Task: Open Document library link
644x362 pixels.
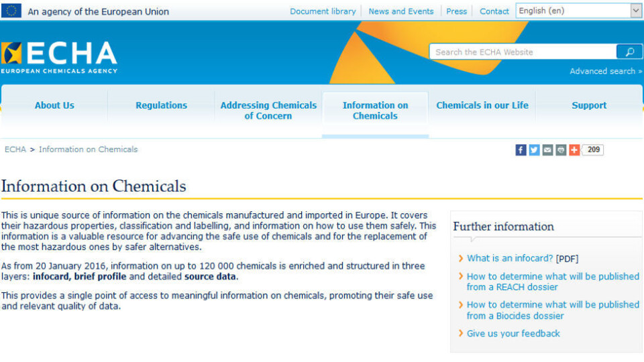Action: click(x=323, y=11)
